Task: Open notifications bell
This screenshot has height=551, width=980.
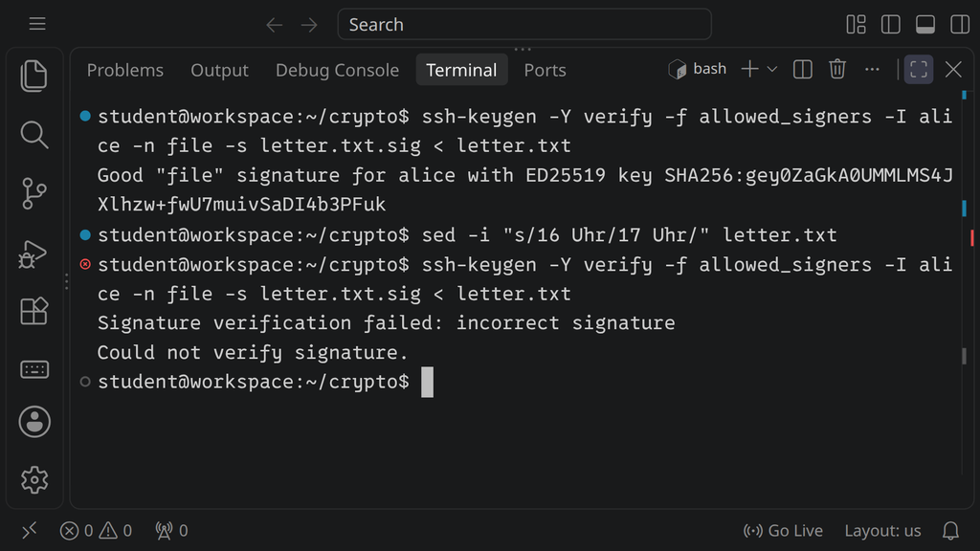Action: point(950,530)
